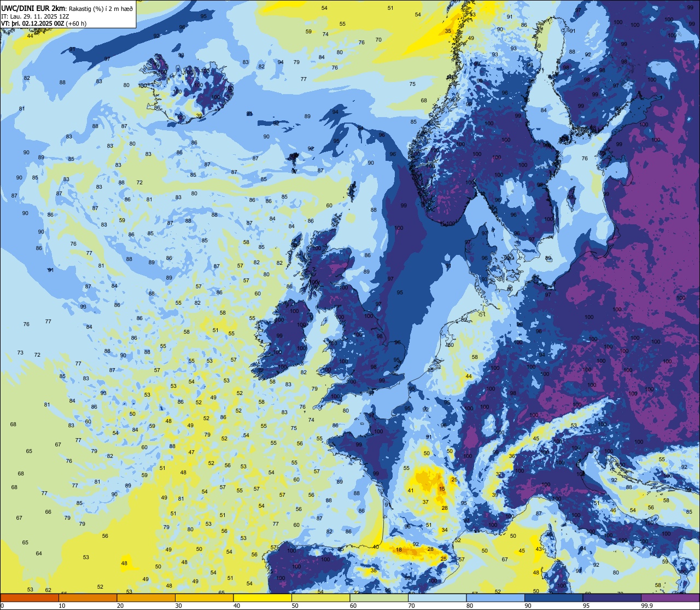Click the amber 20–30 legend swatch
Image resolution: width=700 pixels, height=610 pixels.
[x=146, y=597]
